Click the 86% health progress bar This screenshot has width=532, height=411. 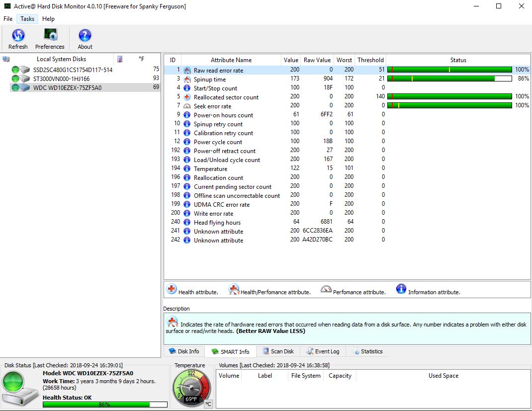tap(104, 404)
